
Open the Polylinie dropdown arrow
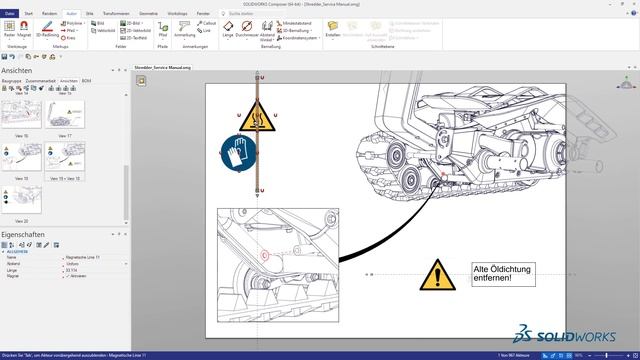84,23
